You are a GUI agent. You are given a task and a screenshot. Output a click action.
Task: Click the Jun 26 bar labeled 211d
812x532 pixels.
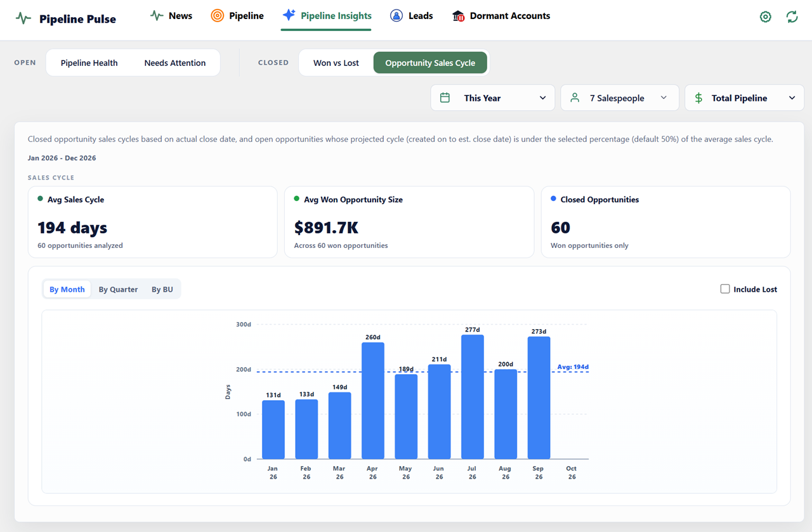[440, 412]
